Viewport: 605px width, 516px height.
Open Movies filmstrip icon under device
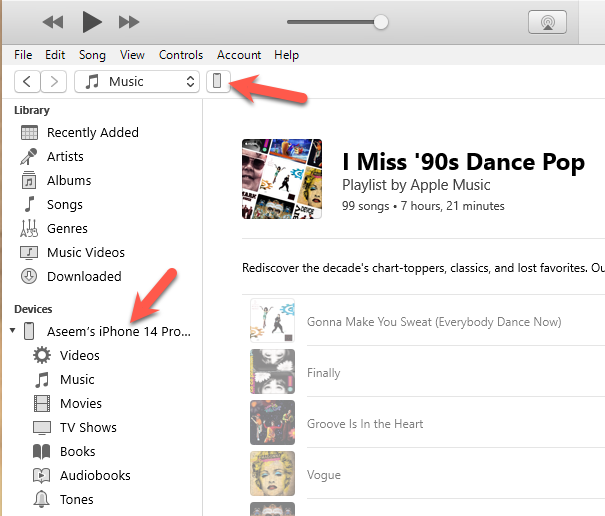[42, 404]
